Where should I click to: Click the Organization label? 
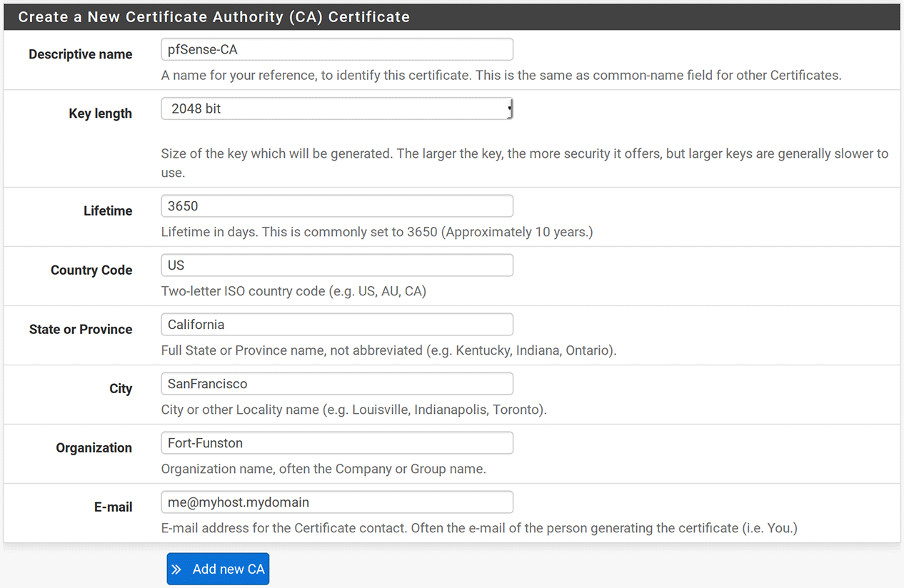point(94,448)
